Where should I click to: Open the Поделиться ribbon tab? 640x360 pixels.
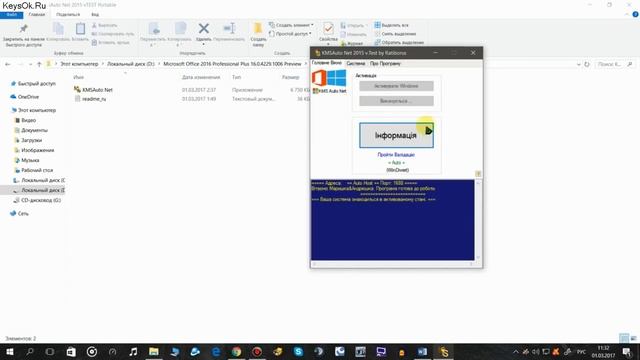(x=68, y=15)
